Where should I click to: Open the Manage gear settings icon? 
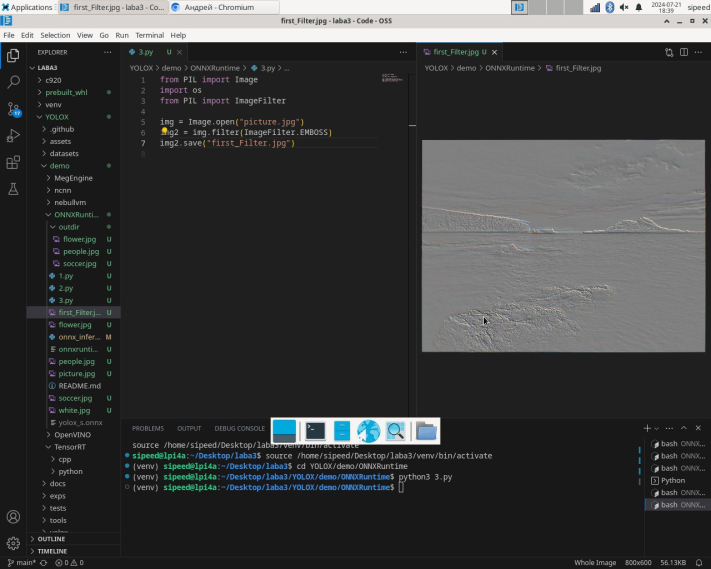(x=13, y=543)
